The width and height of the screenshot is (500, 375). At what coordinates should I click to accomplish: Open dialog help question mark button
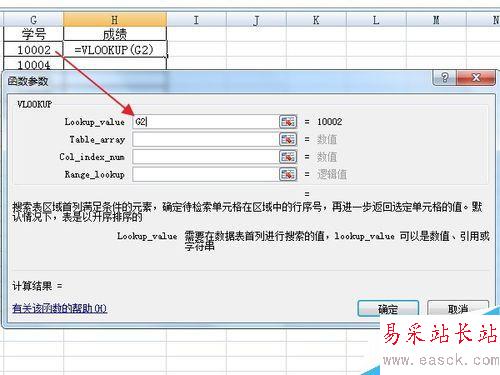point(444,78)
